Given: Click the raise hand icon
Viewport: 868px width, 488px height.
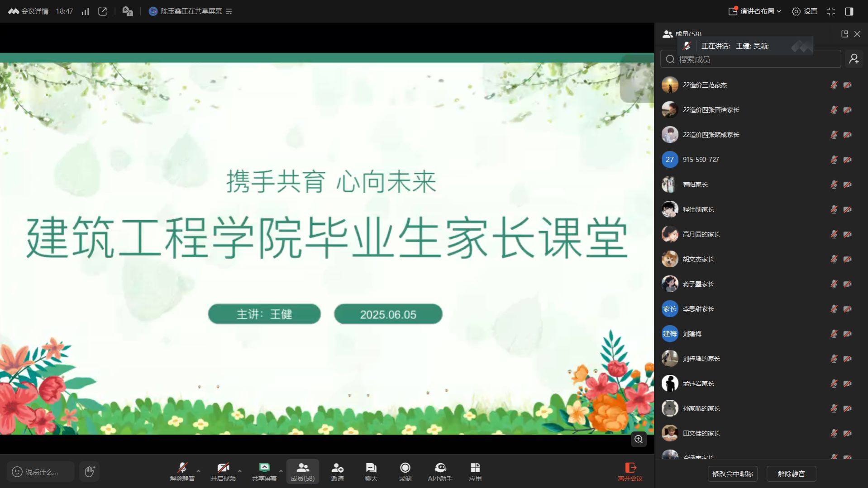Looking at the screenshot, I should point(89,471).
